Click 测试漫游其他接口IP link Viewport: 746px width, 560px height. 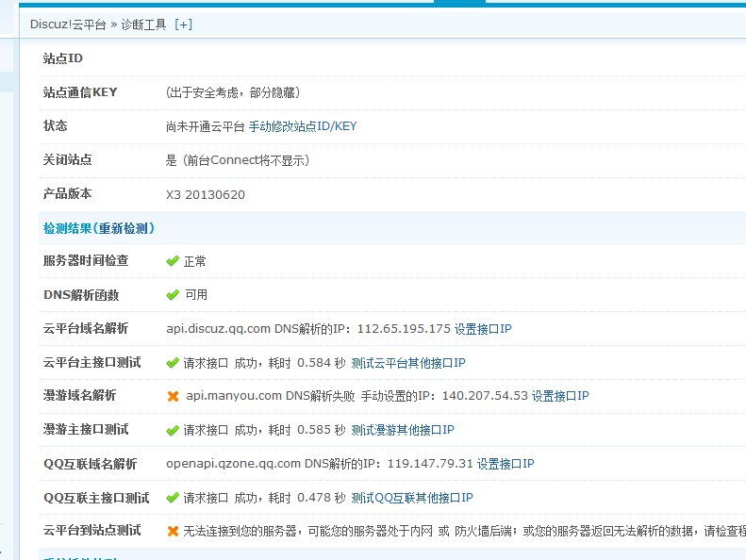[403, 430]
